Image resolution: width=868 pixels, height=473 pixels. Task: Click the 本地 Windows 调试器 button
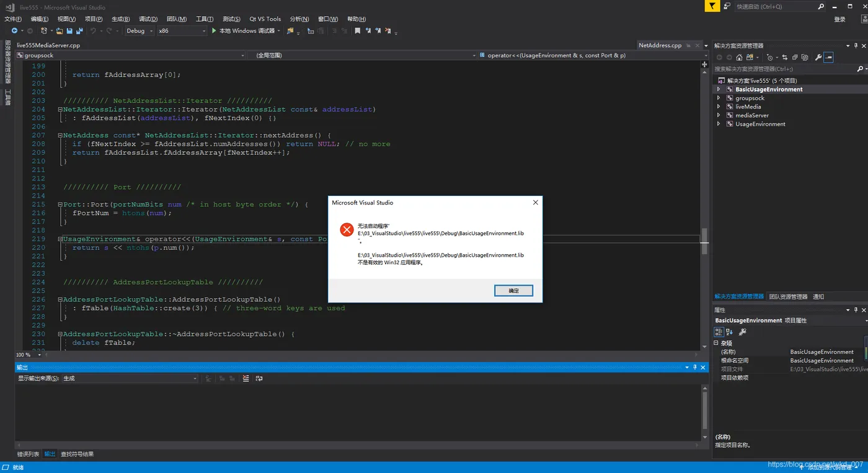coord(246,31)
